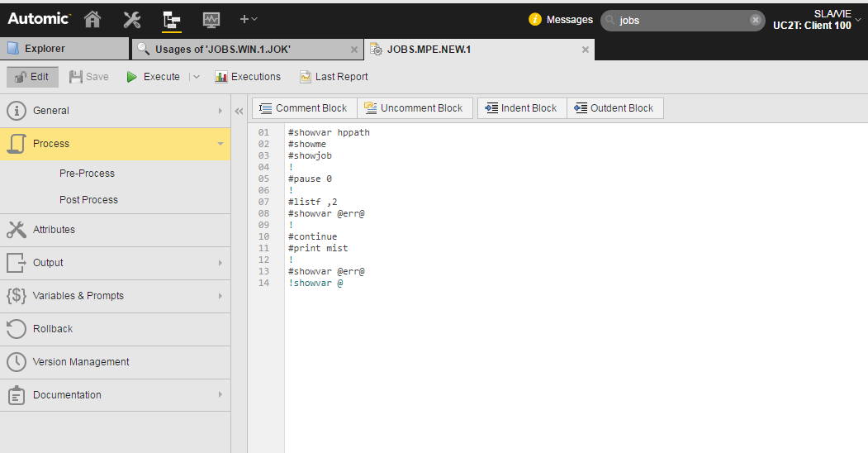Click the Last Report button
868x453 pixels.
(334, 77)
